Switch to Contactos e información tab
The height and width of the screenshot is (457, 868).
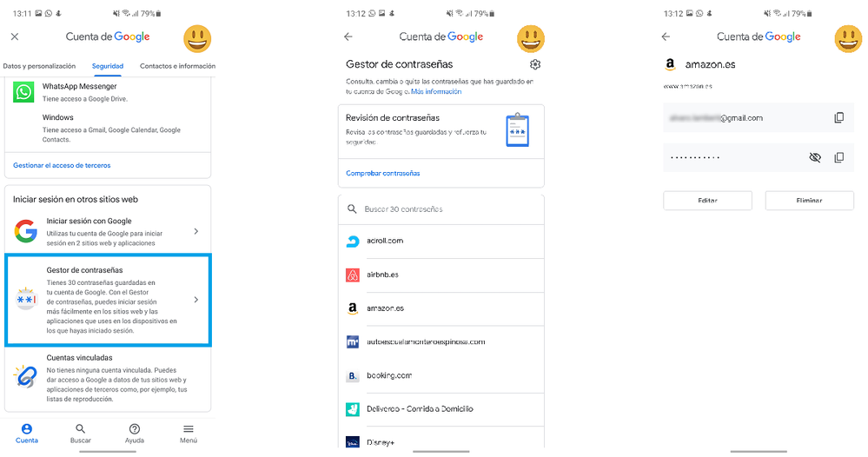tap(178, 66)
